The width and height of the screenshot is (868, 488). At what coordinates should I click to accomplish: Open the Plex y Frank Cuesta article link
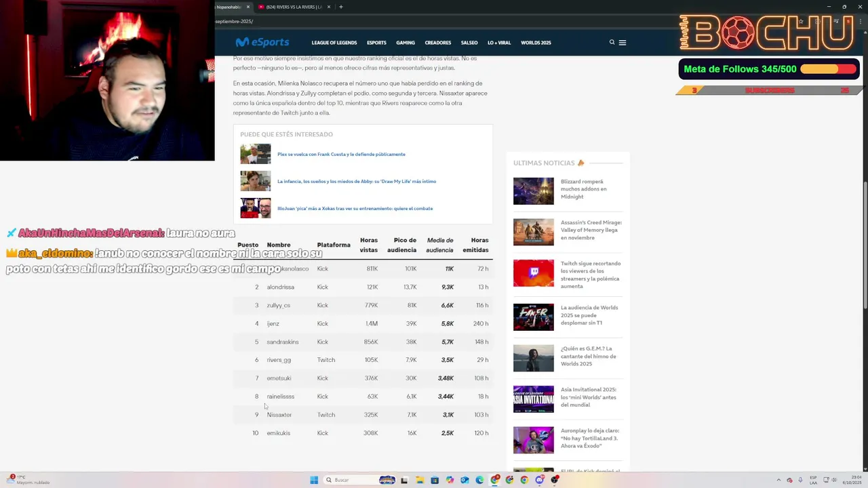[x=341, y=155]
